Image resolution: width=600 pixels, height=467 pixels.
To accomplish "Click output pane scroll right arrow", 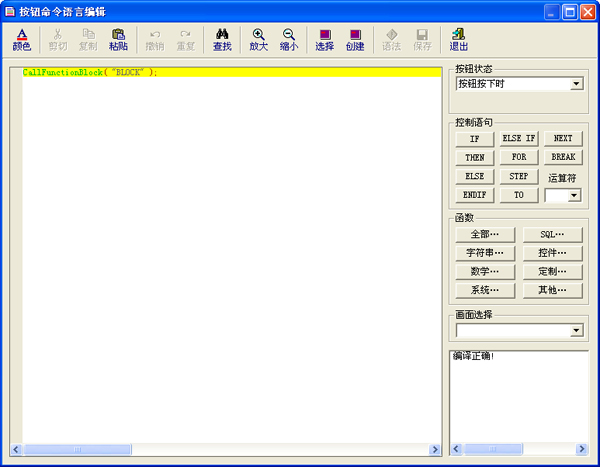I will pyautogui.click(x=582, y=449).
